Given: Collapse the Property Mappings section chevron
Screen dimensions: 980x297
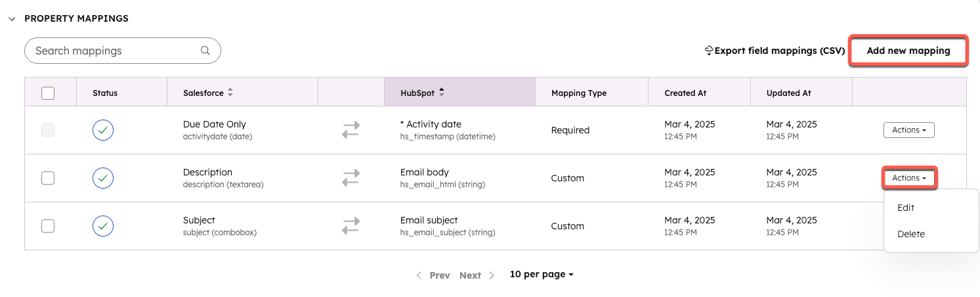Looking at the screenshot, I should point(12,19).
